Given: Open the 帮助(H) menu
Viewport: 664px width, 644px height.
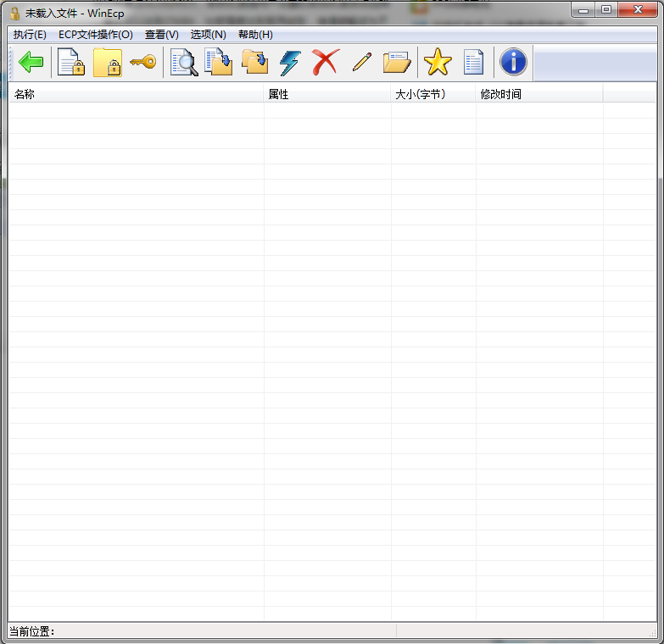Looking at the screenshot, I should pos(255,35).
